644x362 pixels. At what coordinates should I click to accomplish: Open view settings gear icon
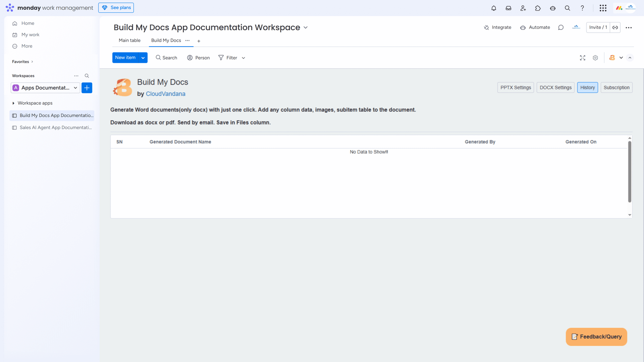[x=595, y=58]
